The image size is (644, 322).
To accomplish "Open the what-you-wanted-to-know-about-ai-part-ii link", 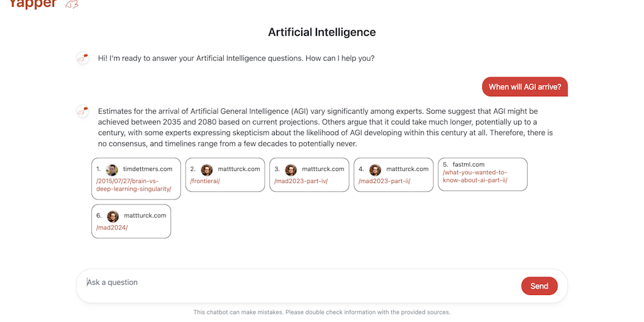I will pyautogui.click(x=475, y=176).
